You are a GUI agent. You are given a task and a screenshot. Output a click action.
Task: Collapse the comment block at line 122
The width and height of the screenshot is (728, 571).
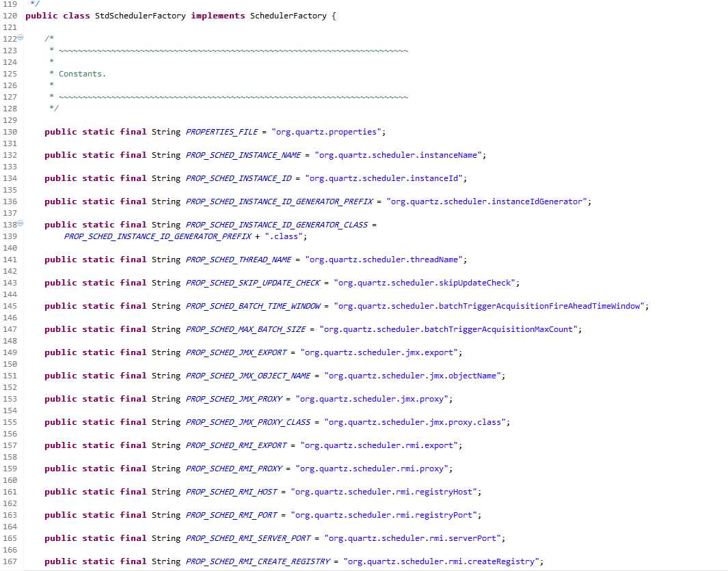[x=21, y=38]
